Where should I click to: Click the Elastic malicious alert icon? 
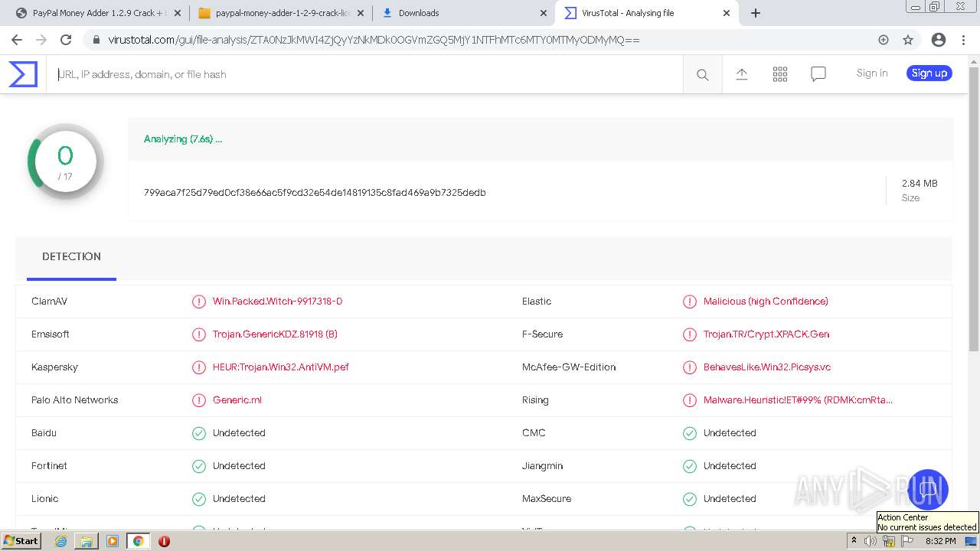[690, 302]
